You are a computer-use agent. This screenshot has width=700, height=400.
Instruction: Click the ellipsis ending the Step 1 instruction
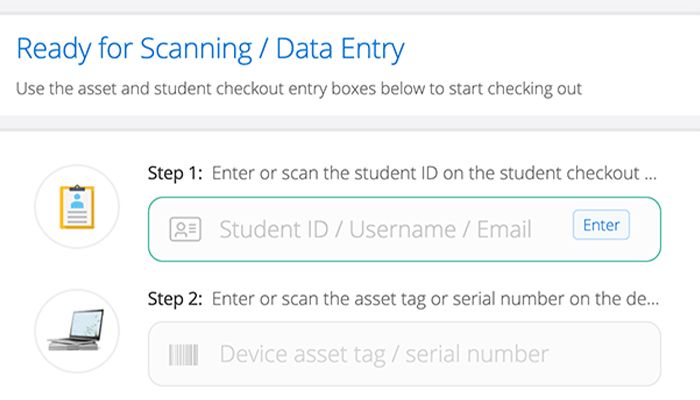pyautogui.click(x=651, y=175)
